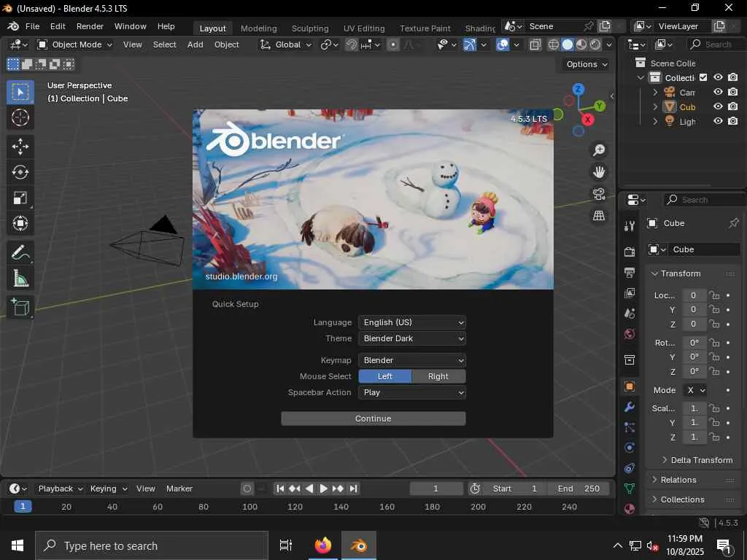Open the Render properties tab
The width and height of the screenshot is (747, 560).
[630, 252]
